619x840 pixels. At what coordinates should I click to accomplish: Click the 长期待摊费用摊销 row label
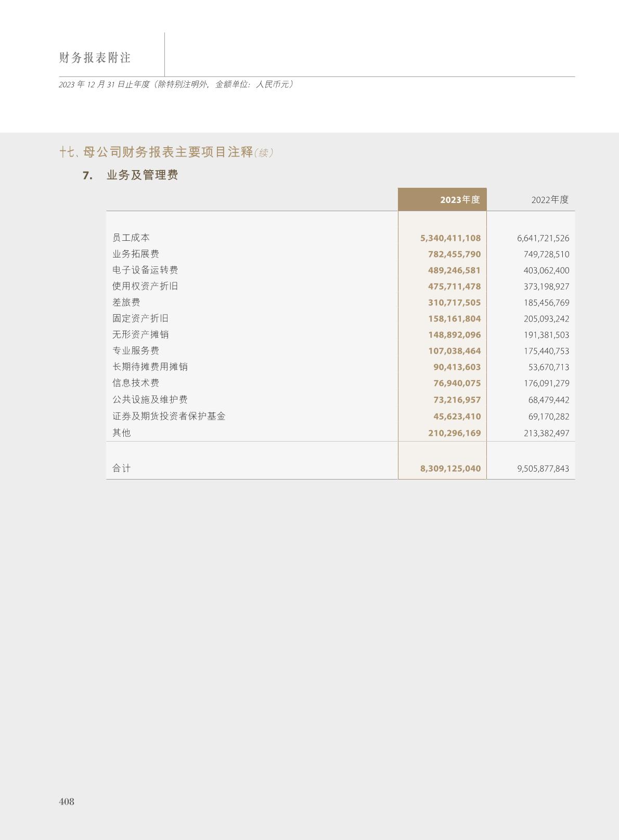click(150, 367)
